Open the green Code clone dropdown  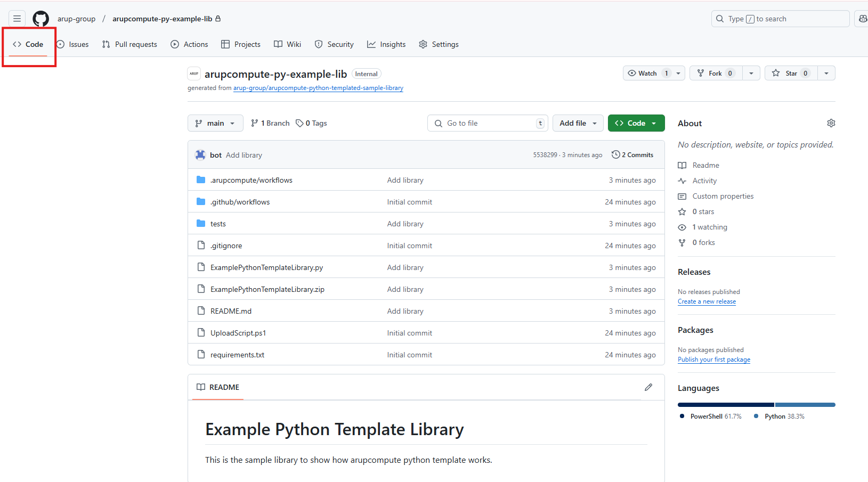pos(636,123)
